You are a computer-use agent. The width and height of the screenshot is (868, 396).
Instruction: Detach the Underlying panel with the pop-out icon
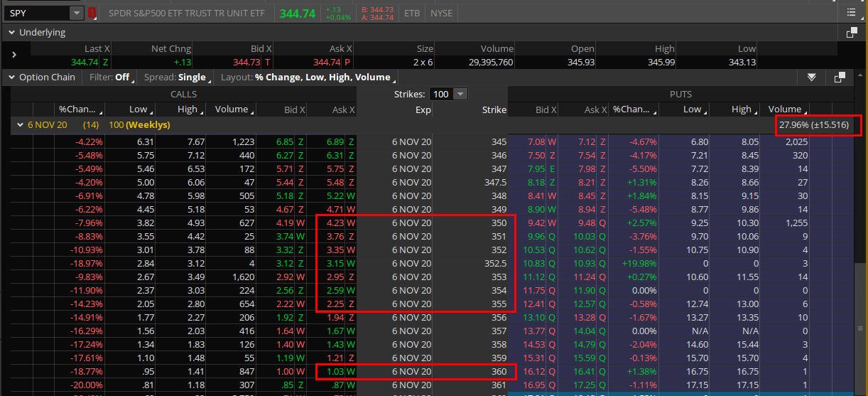852,33
